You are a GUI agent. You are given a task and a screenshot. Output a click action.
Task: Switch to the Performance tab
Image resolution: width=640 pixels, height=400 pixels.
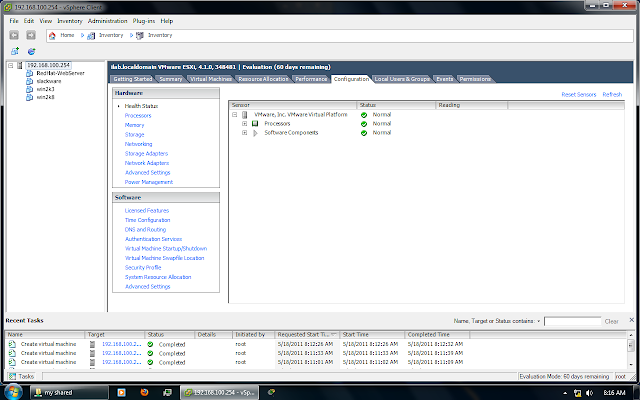311,79
